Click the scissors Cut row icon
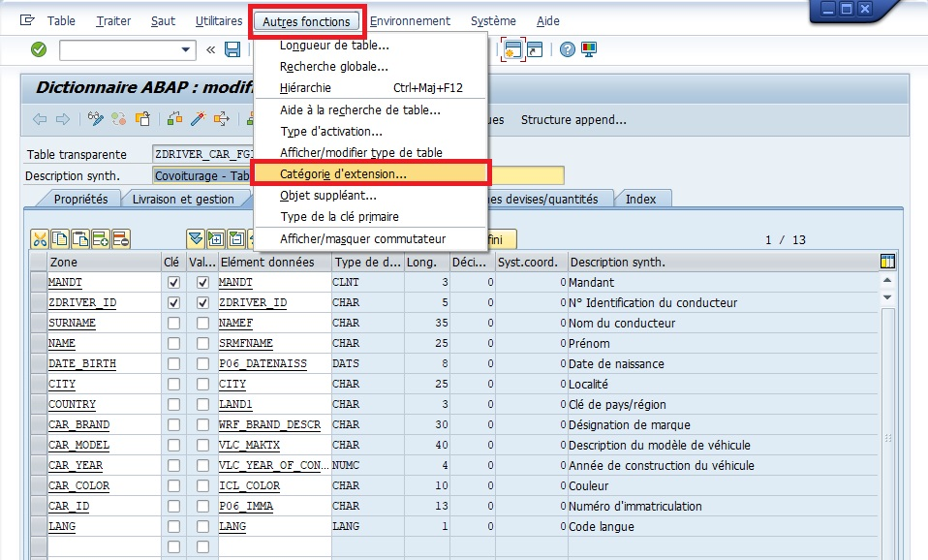This screenshot has height=560, width=928. tap(40, 239)
